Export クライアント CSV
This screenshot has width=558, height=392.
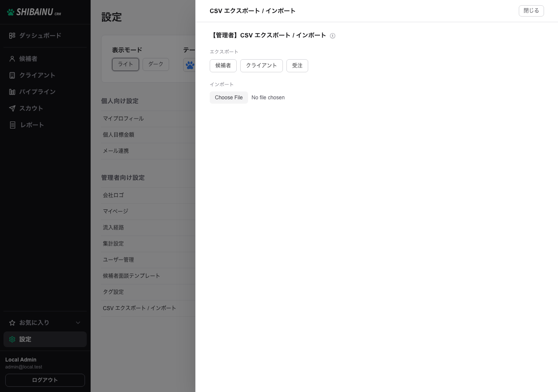tap(262, 66)
